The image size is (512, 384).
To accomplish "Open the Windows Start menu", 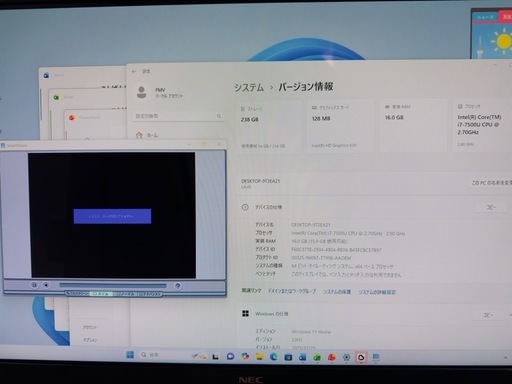I will pyautogui.click(x=130, y=355).
